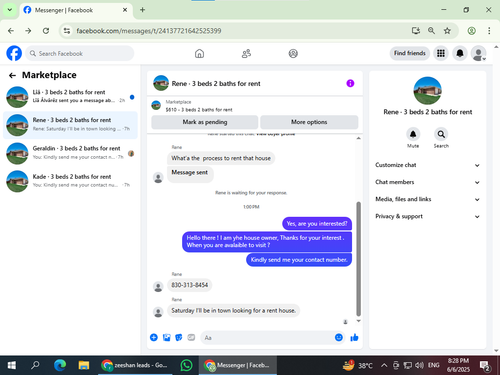The image size is (500, 375).
Task: Click the volume icon in system tray
Action: click(x=419, y=365)
